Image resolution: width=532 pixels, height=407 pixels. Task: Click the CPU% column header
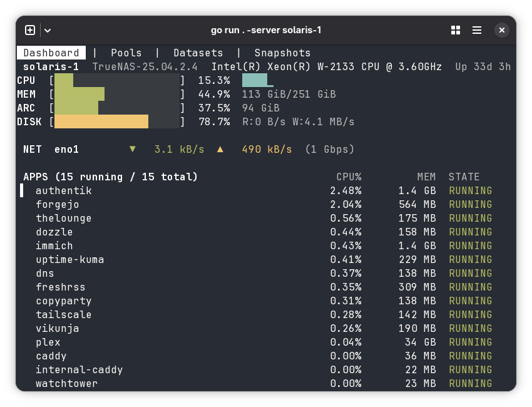pyautogui.click(x=349, y=177)
